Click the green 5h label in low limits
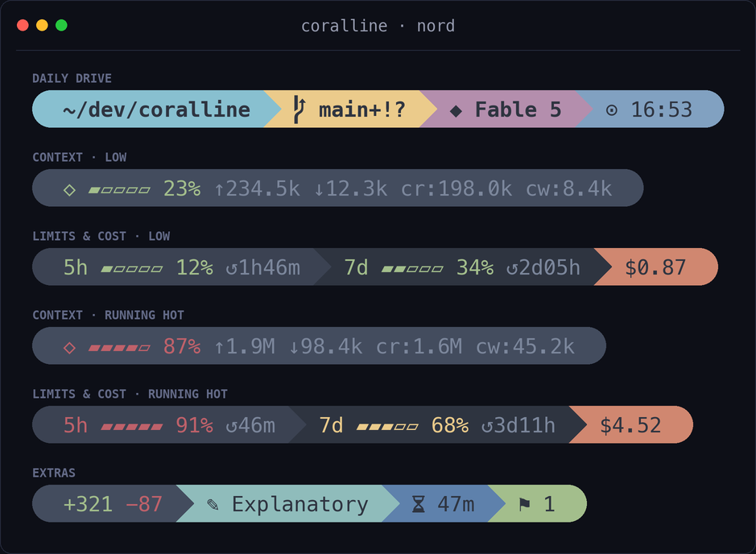Screen dimensions: 756x554 75,267
